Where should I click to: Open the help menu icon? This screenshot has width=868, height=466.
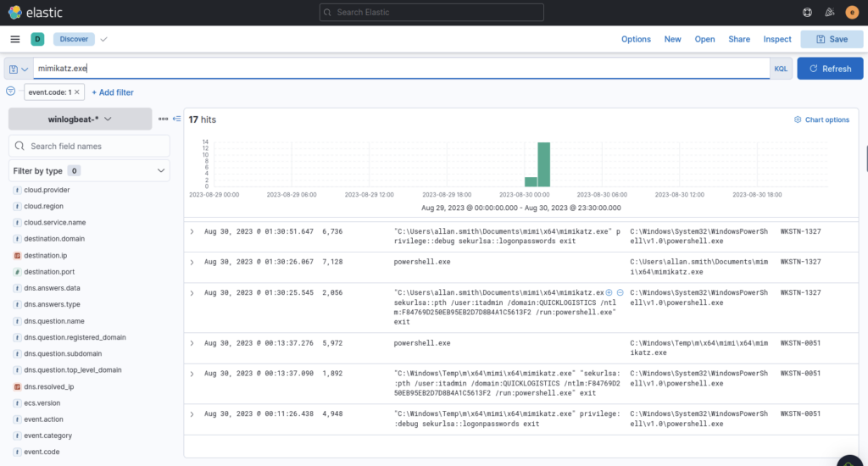pyautogui.click(x=807, y=12)
